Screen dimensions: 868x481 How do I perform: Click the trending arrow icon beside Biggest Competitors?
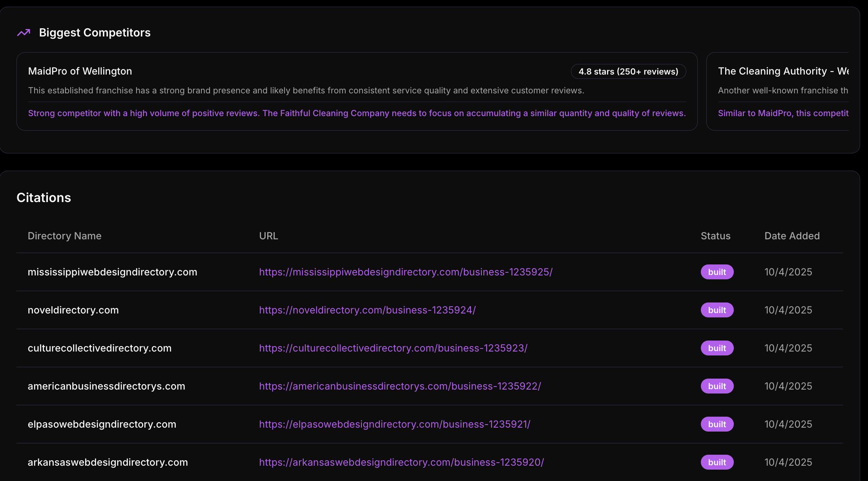pos(24,33)
